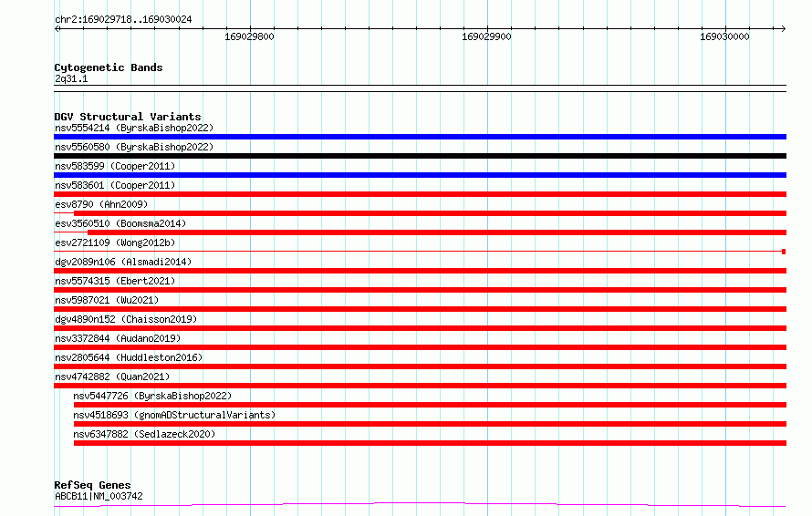Open the nsv583601 (Cooper2011) variant label
The height and width of the screenshot is (516, 812).
115,185
